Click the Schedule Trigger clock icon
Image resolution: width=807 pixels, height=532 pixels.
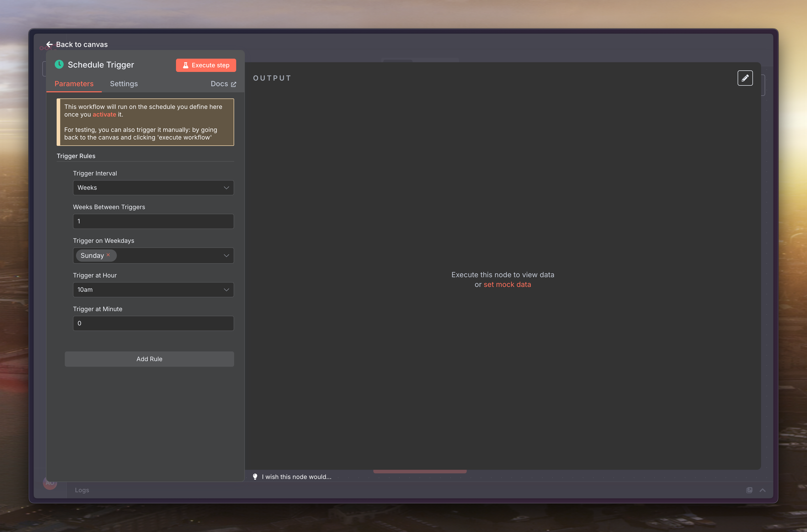[x=59, y=65]
